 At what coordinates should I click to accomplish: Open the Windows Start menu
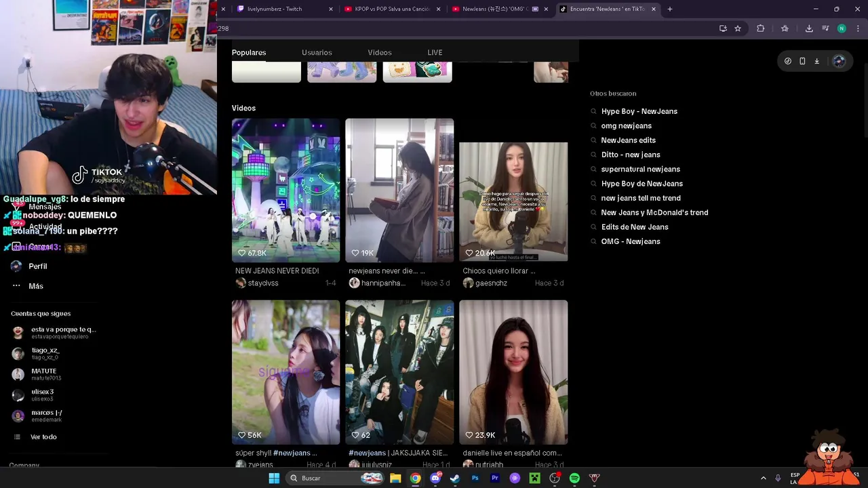(x=274, y=478)
